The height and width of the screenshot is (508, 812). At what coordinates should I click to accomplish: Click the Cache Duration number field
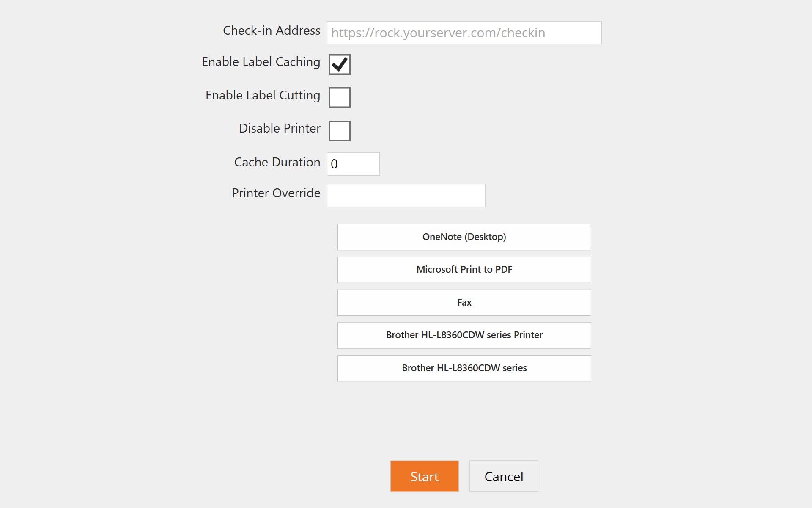coord(353,164)
